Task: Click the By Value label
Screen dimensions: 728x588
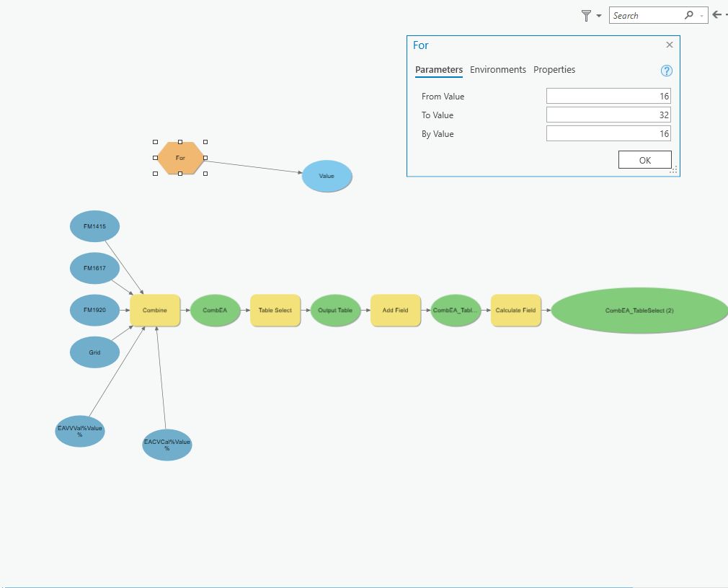Action: [438, 134]
